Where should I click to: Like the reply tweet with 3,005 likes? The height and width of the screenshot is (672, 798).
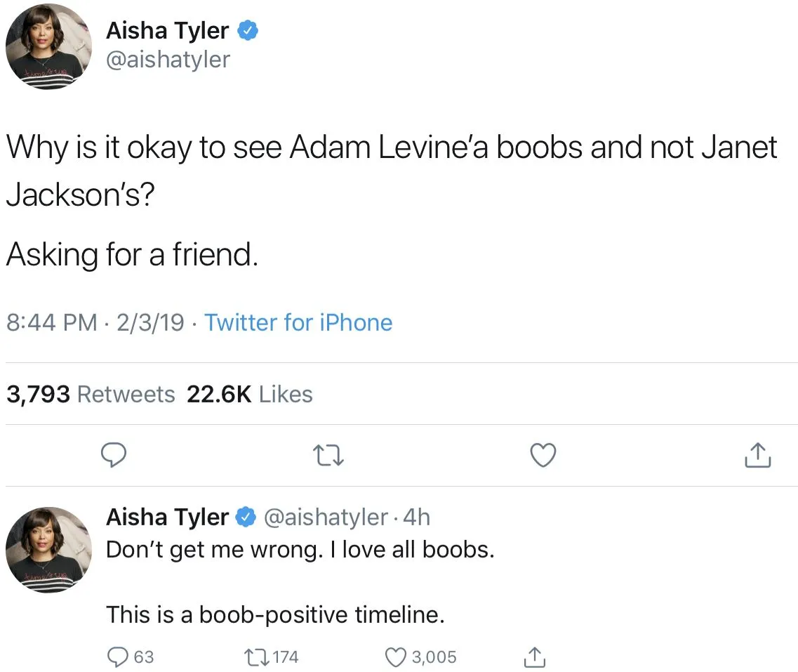coord(397,657)
